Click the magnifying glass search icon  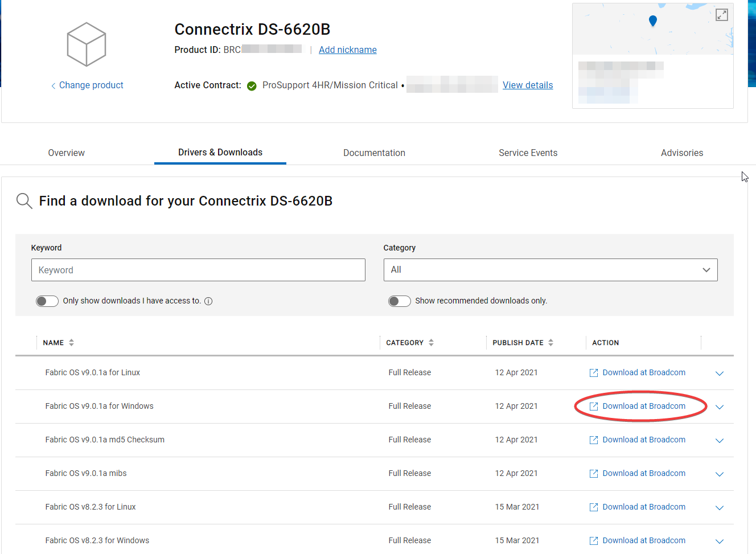[23, 200]
